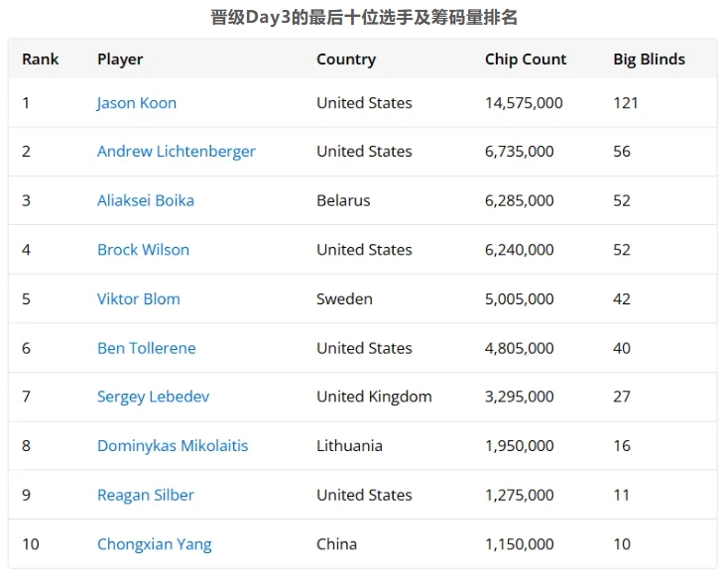Select the Country column header
The image size is (728, 580).
(x=346, y=59)
